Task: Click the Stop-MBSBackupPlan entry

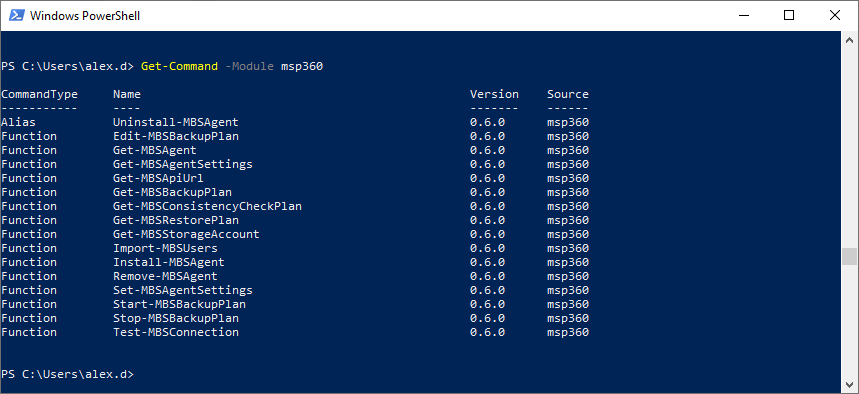Action: [x=176, y=318]
